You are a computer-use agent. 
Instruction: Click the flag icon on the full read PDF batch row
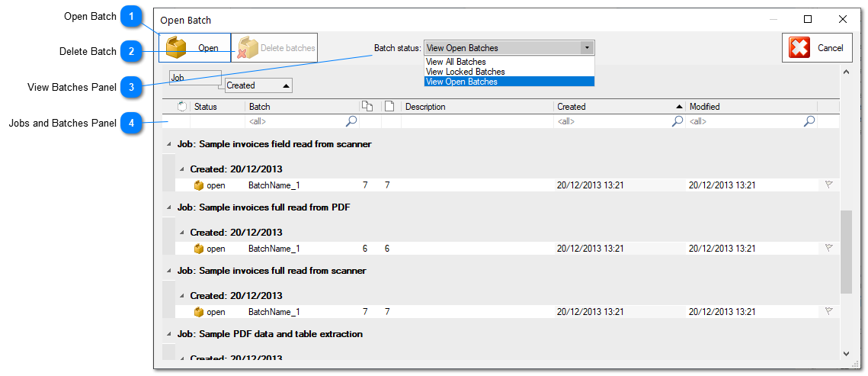829,248
